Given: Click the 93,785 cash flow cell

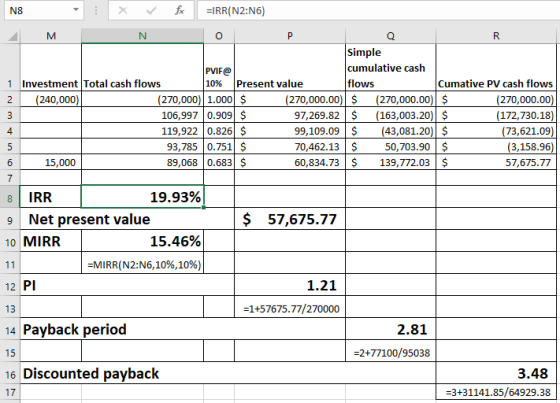Looking at the screenshot, I should 142,146.
